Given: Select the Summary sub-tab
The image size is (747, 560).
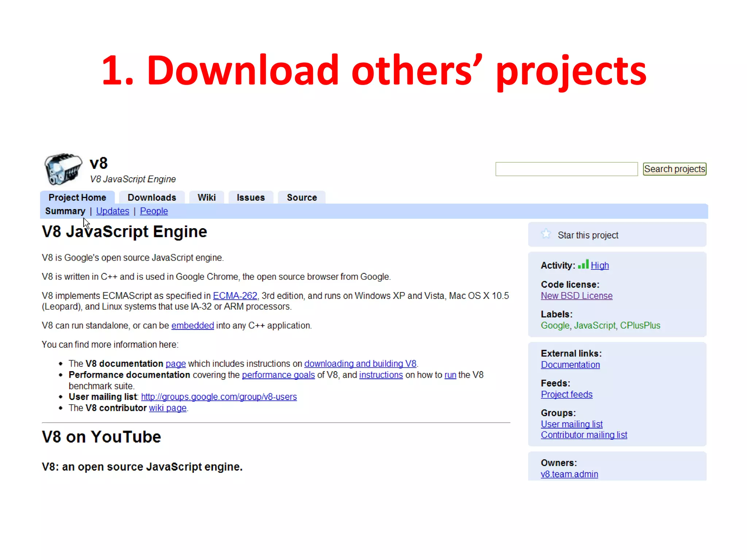Looking at the screenshot, I should coord(65,211).
